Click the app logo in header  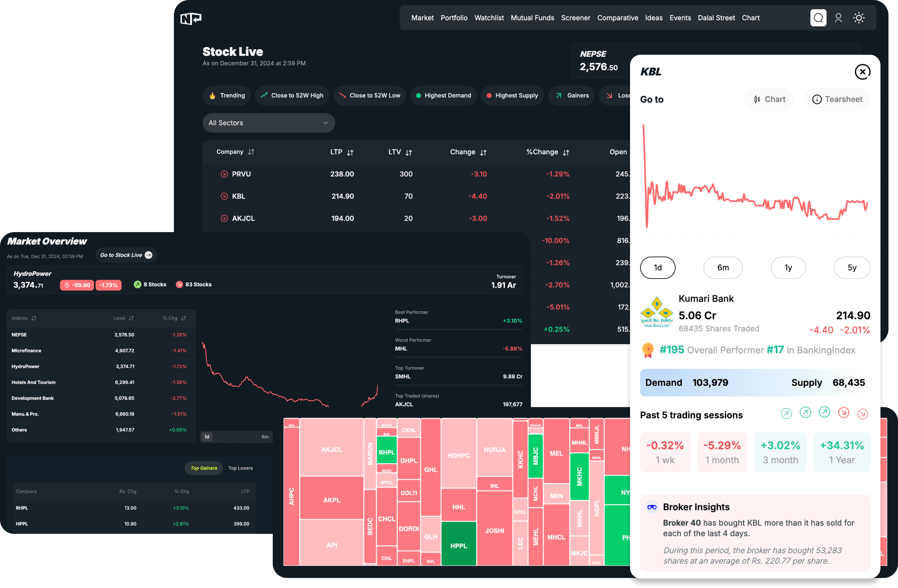click(191, 18)
